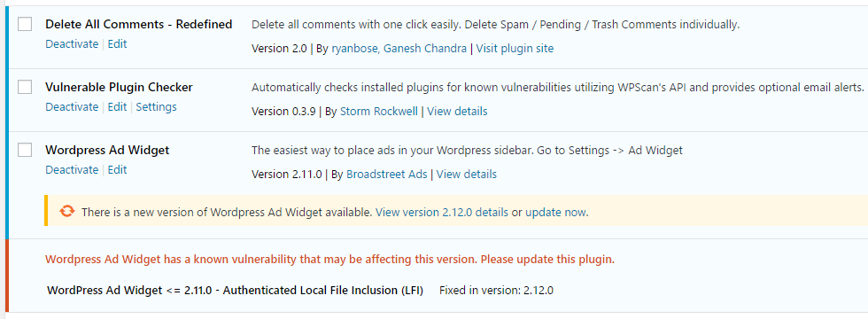Click the orange update refresh icon
The width and height of the screenshot is (868, 319).
67,211
